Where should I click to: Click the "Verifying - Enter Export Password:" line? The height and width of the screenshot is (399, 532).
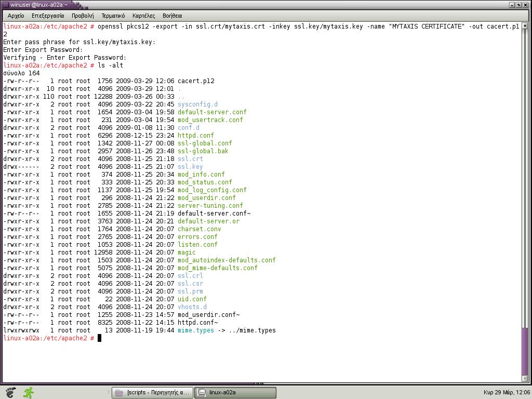coord(64,57)
